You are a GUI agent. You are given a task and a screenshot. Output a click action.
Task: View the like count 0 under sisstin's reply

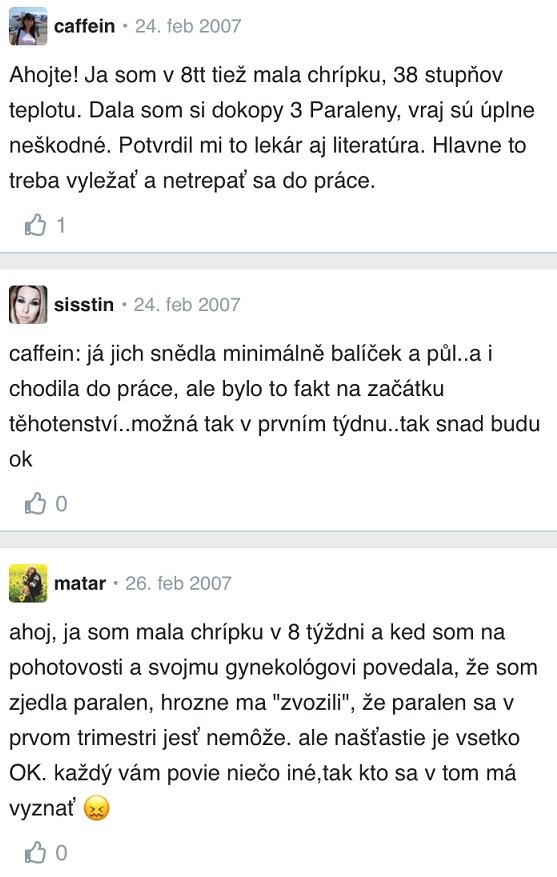point(61,504)
